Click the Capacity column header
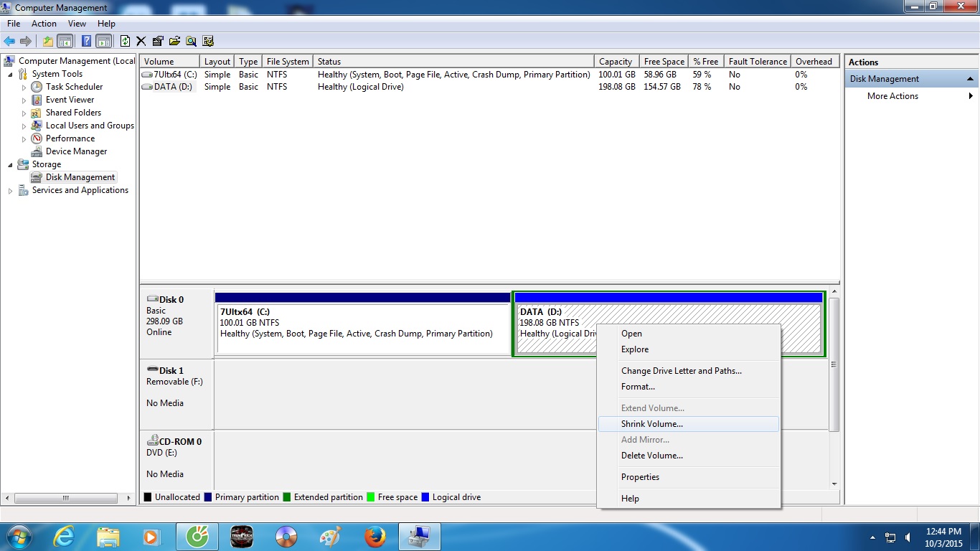980x551 pixels. click(x=615, y=62)
